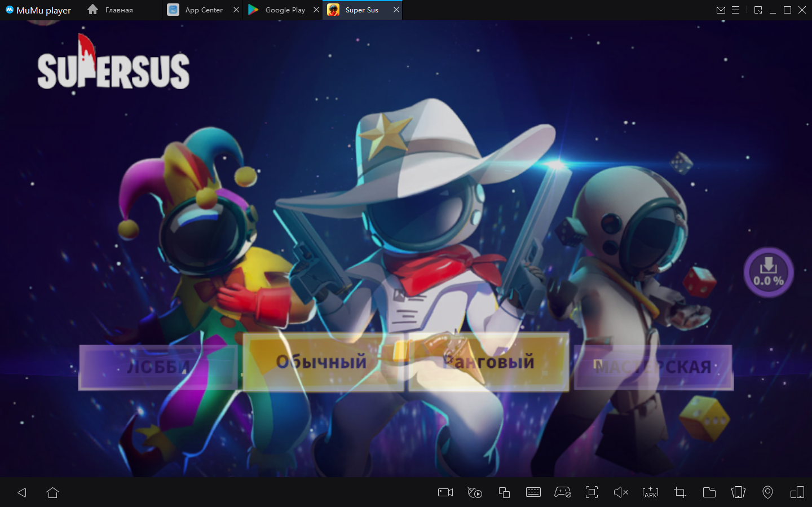Click the crop tool icon in bottom bar
This screenshot has width=812, height=507.
680,492
